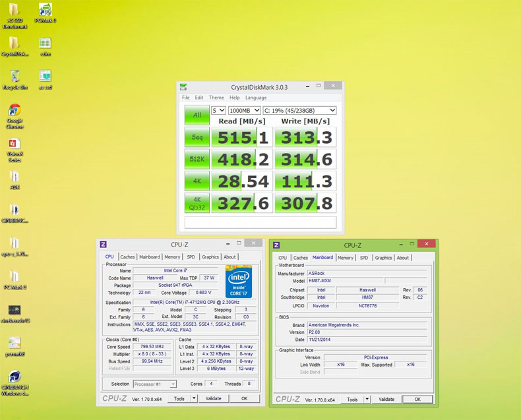Viewport: 521px width, 420px height.
Task: Open the Theme menu in CrystalDiskMark
Action: click(x=216, y=98)
